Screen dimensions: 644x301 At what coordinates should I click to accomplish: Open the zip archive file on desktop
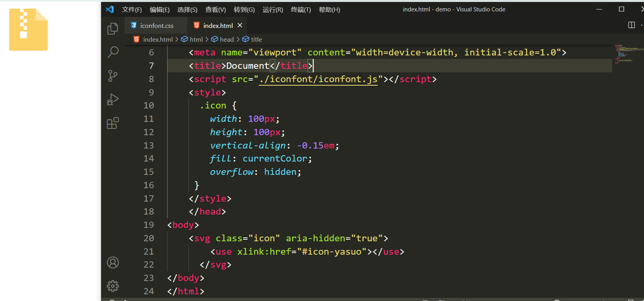pos(28,30)
